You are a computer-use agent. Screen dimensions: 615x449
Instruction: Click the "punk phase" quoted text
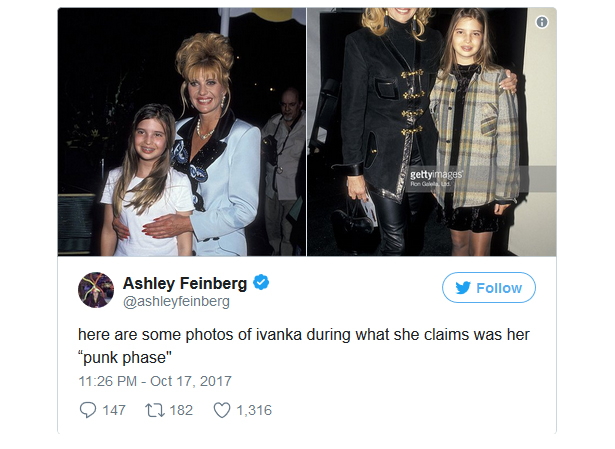[x=125, y=357]
